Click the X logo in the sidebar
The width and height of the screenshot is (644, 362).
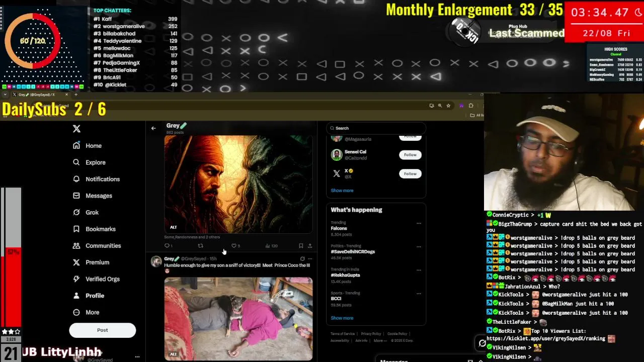76,129
